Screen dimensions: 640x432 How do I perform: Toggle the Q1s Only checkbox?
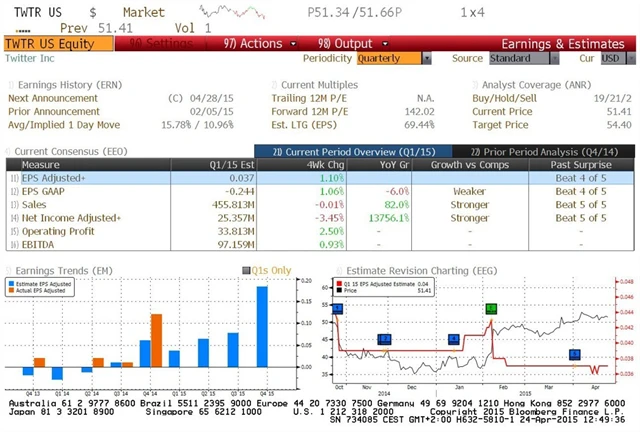pyautogui.click(x=247, y=270)
